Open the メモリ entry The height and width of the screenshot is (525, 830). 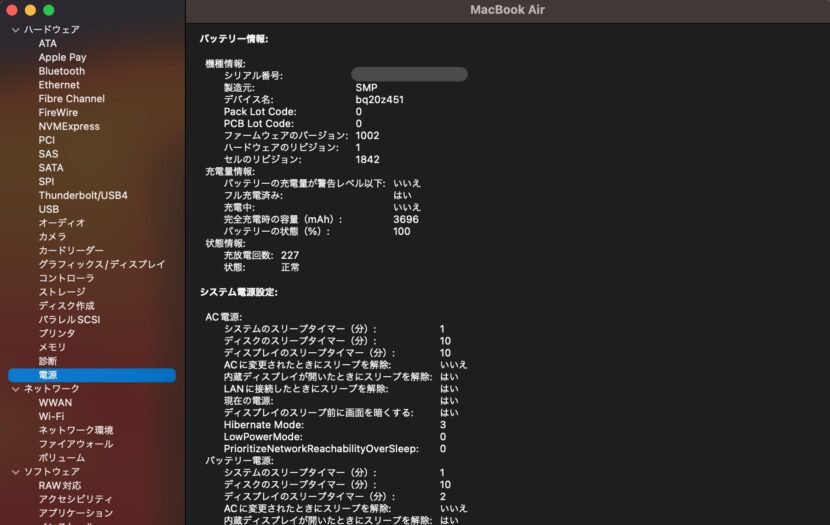52,347
